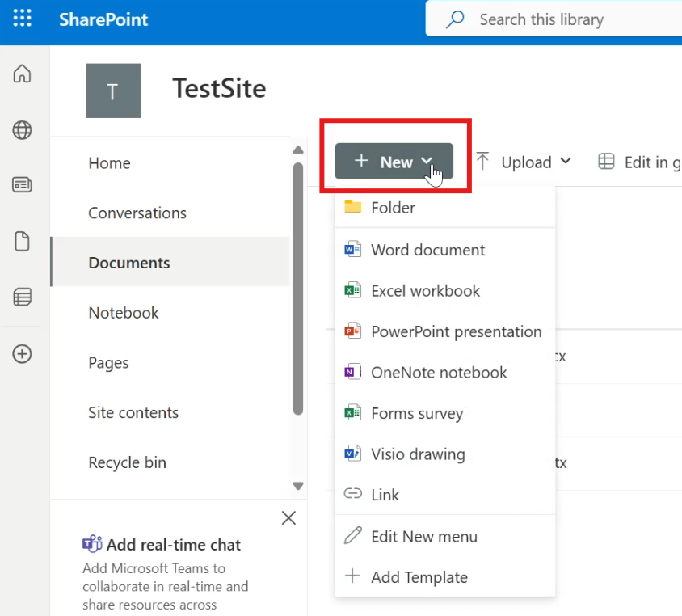
Task: Click the Upload arrow icon
Action: [x=482, y=161]
